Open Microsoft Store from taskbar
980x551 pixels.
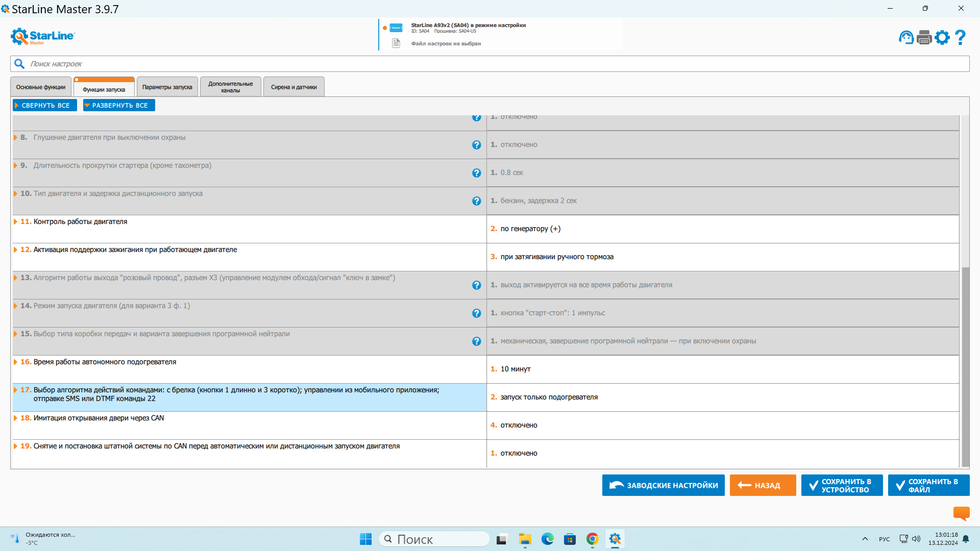point(570,539)
